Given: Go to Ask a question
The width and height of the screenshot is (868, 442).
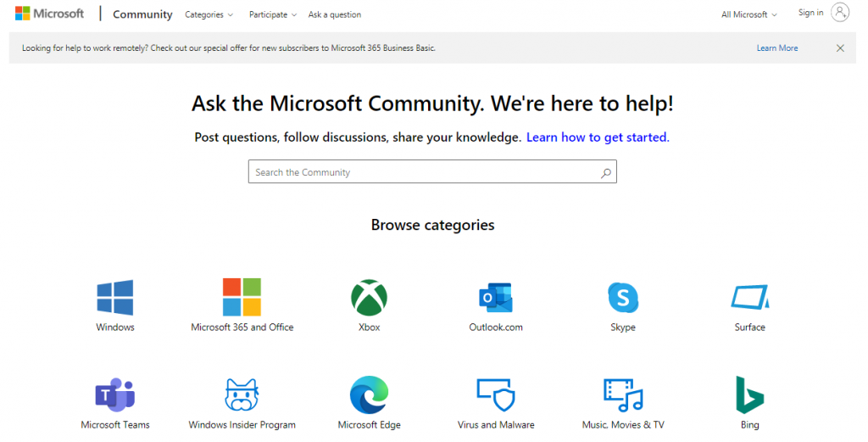Looking at the screenshot, I should coord(335,14).
